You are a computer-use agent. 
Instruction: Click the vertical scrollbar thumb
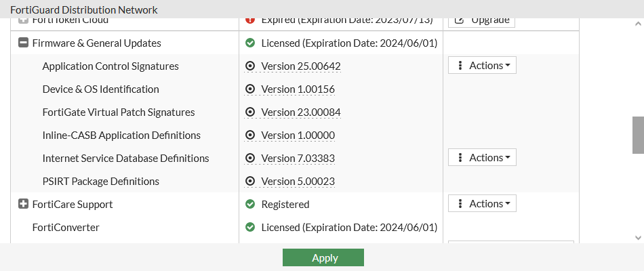(638, 135)
